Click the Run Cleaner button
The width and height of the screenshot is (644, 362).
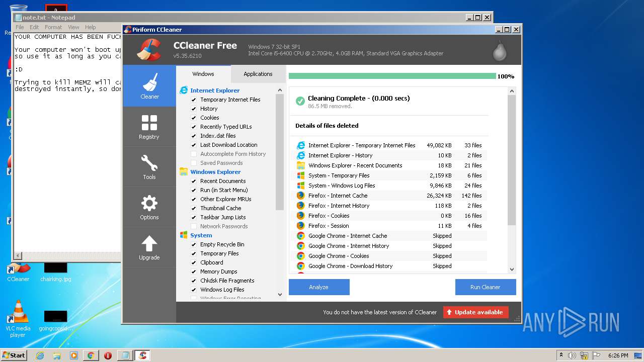point(486,287)
